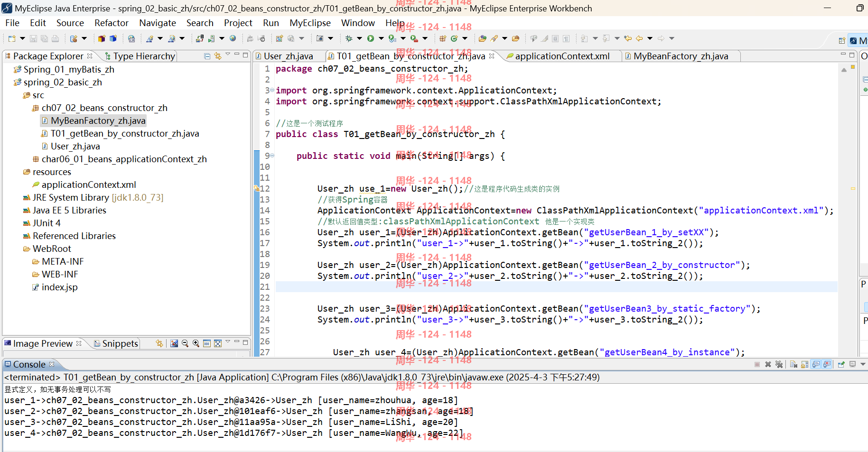Click Open Perspective icon at top right
The width and height of the screenshot is (868, 452).
(x=842, y=41)
